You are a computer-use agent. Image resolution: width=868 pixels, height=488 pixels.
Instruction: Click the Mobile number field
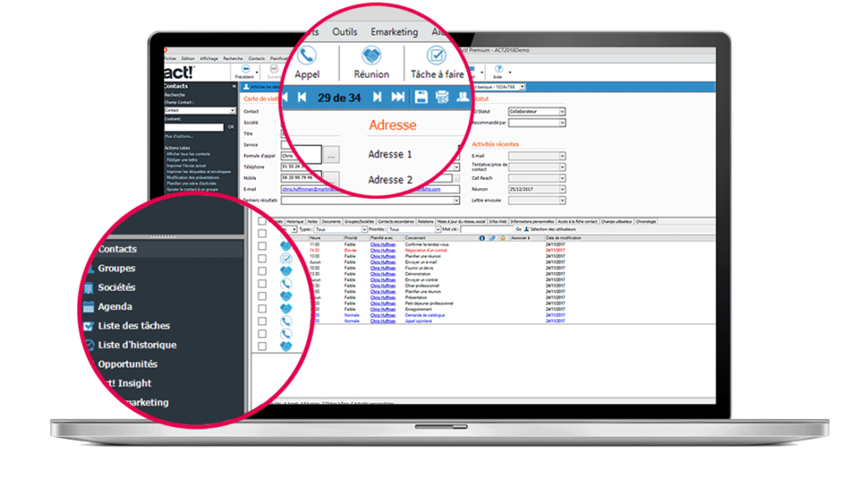click(301, 178)
